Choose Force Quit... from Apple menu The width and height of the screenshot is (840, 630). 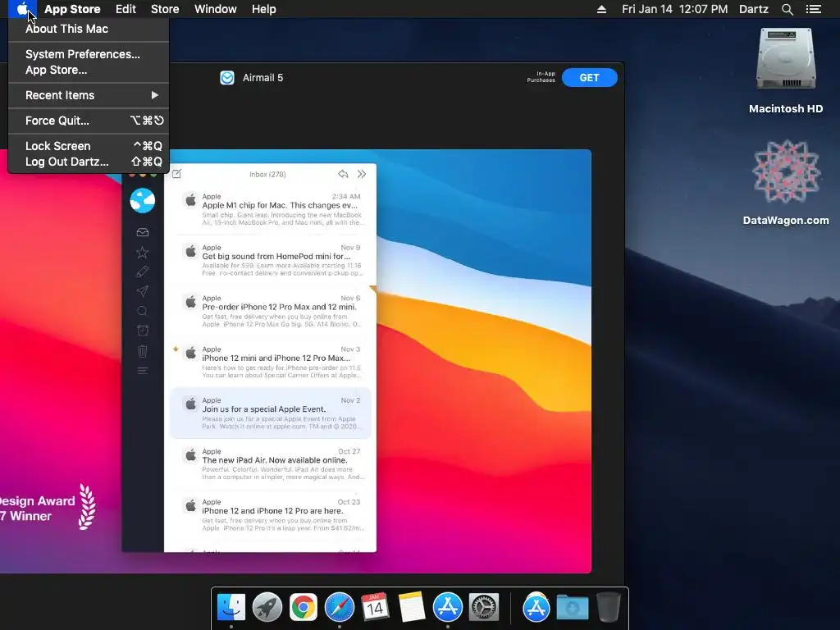[x=89, y=121]
